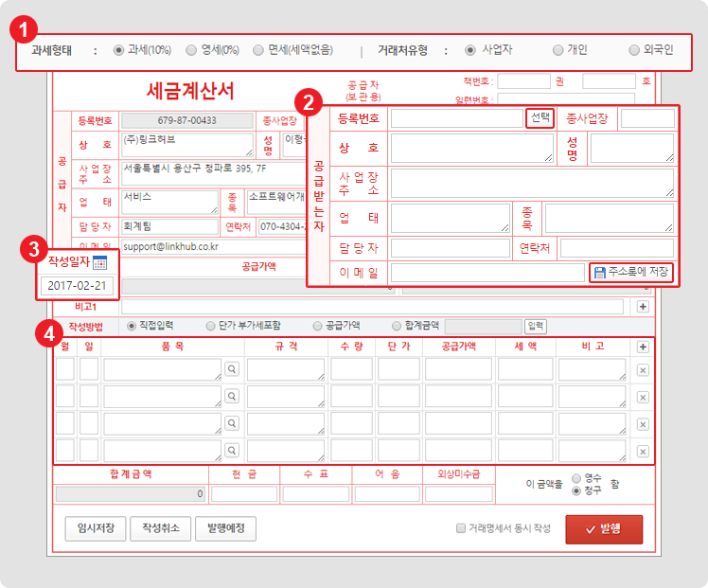Click the 비고1 input field
This screenshot has width=708, height=588.
click(373, 307)
